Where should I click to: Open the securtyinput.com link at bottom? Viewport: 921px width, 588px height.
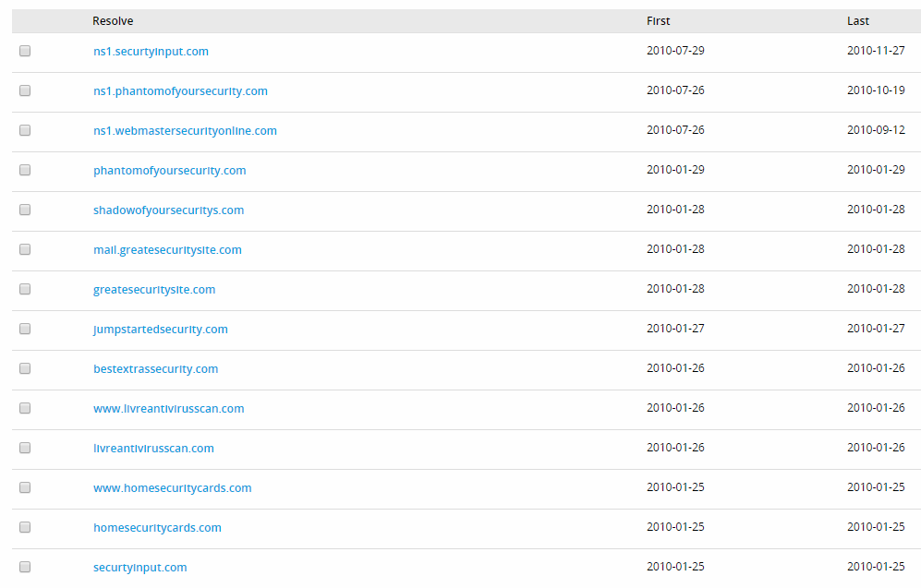pyautogui.click(x=139, y=568)
